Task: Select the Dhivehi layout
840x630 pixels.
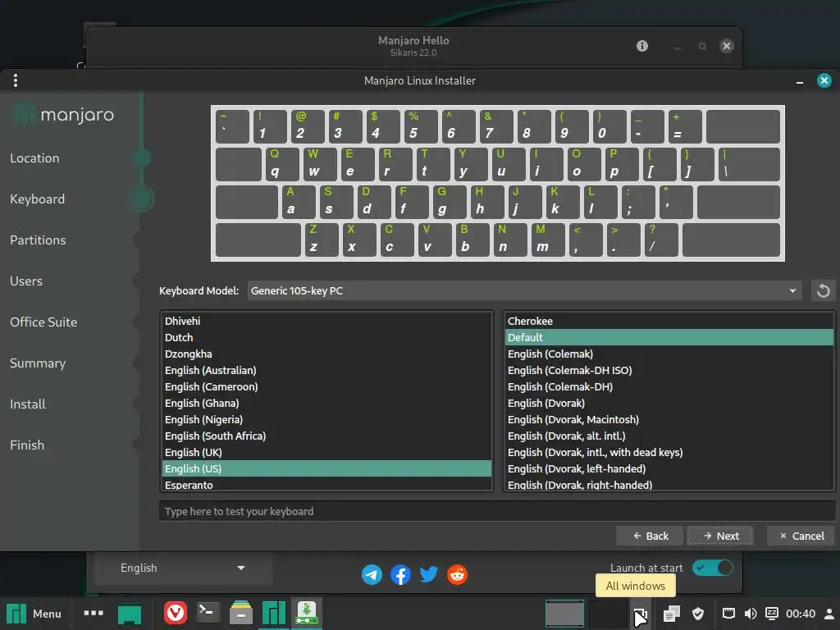Action: [326, 321]
